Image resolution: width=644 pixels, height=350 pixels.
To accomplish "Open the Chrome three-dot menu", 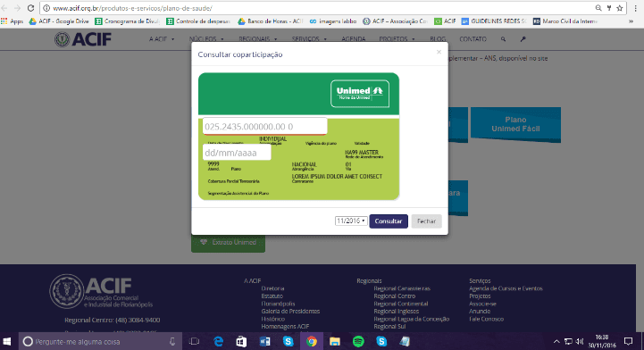I will click(635, 8).
